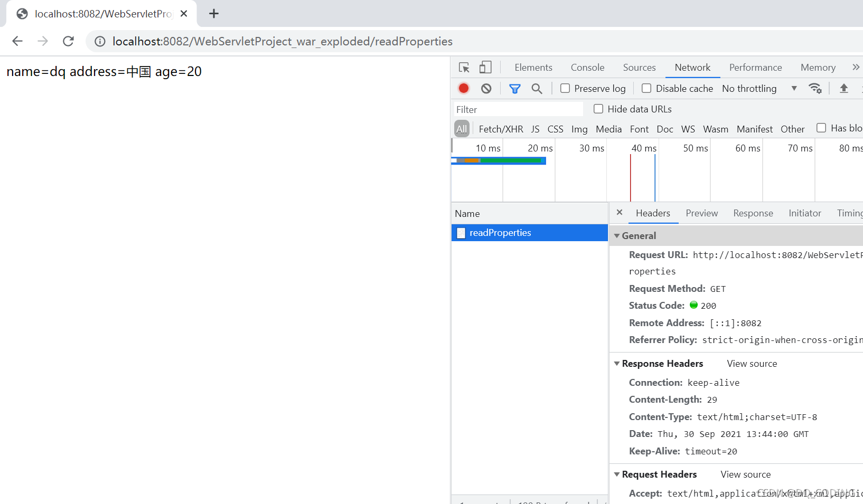The width and height of the screenshot is (863, 504).
Task: Click the Name column header
Action: [x=530, y=214]
